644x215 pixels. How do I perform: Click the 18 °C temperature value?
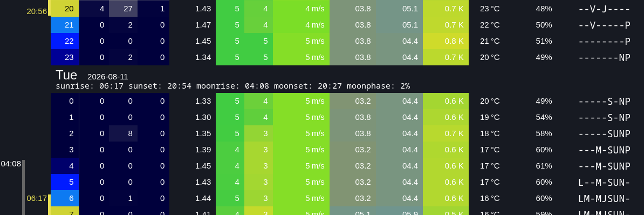(490, 133)
